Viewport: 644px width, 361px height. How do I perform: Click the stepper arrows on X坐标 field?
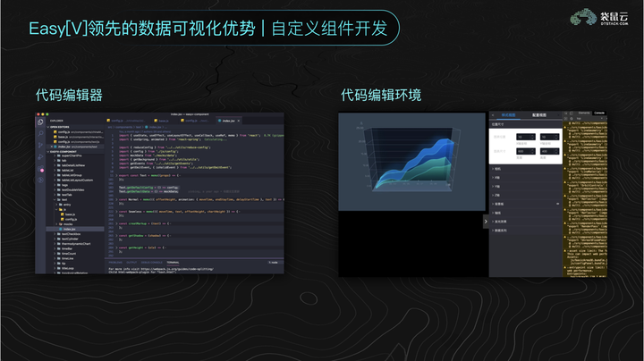coord(533,137)
